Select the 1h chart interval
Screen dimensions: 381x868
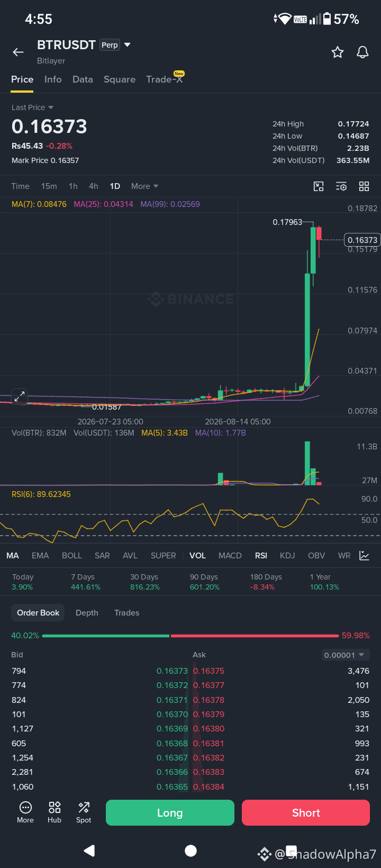point(73,186)
